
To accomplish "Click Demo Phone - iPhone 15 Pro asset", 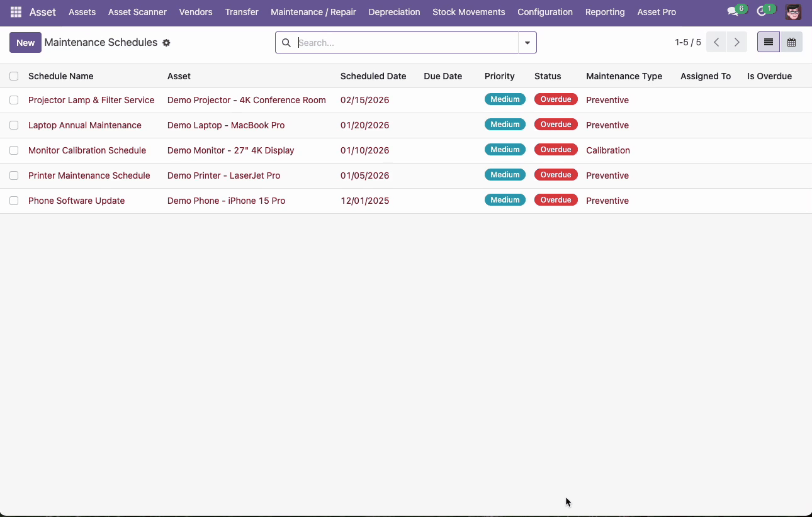I will (x=227, y=201).
